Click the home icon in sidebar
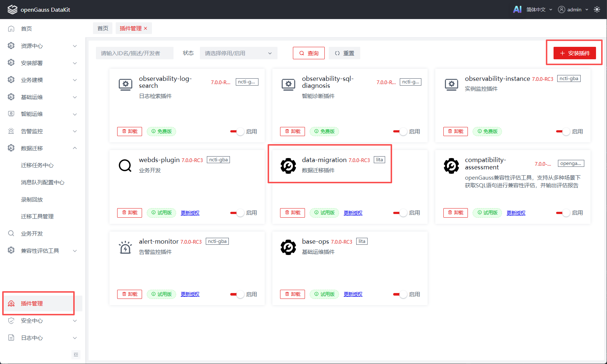Screen dimensions: 607x364 [11, 29]
